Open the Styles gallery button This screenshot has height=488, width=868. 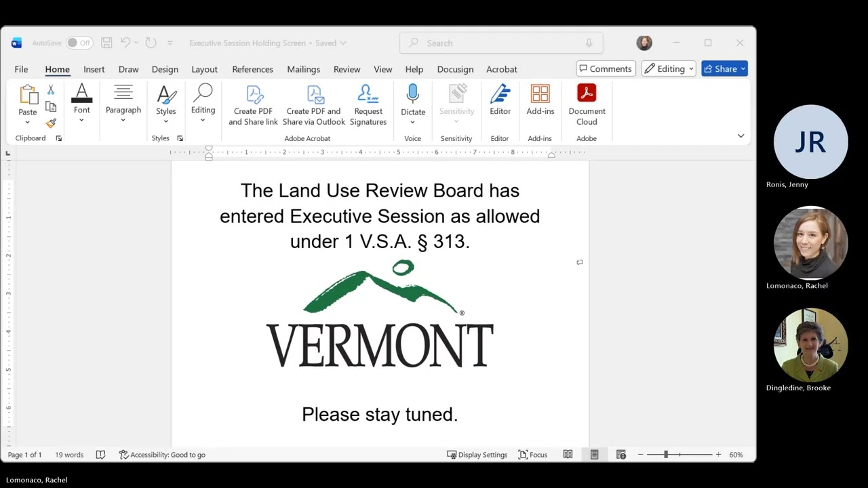[x=166, y=104]
